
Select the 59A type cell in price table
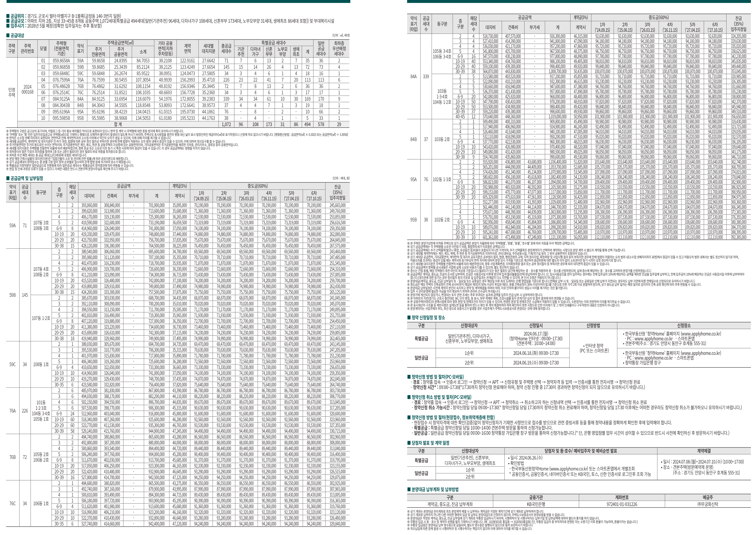pos(12,226)
